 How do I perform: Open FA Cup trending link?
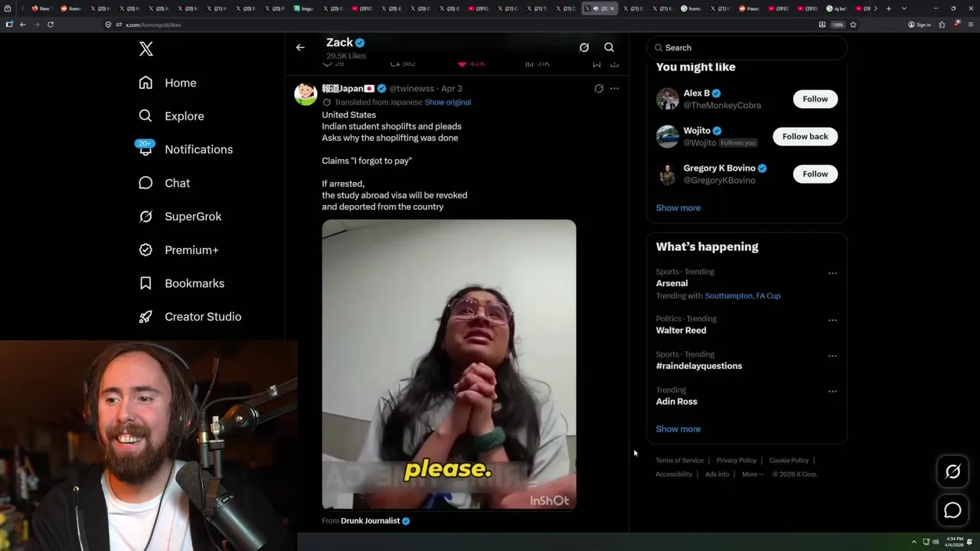(768, 295)
